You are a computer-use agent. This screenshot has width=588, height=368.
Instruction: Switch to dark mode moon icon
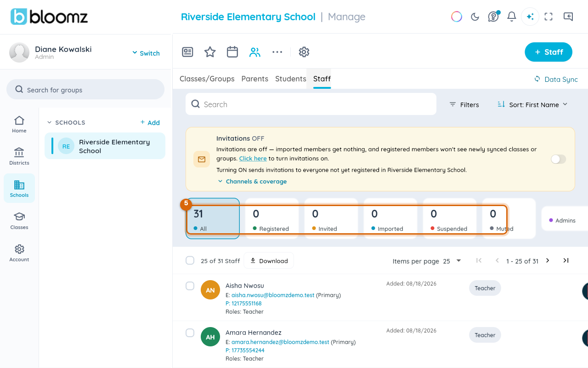475,17
